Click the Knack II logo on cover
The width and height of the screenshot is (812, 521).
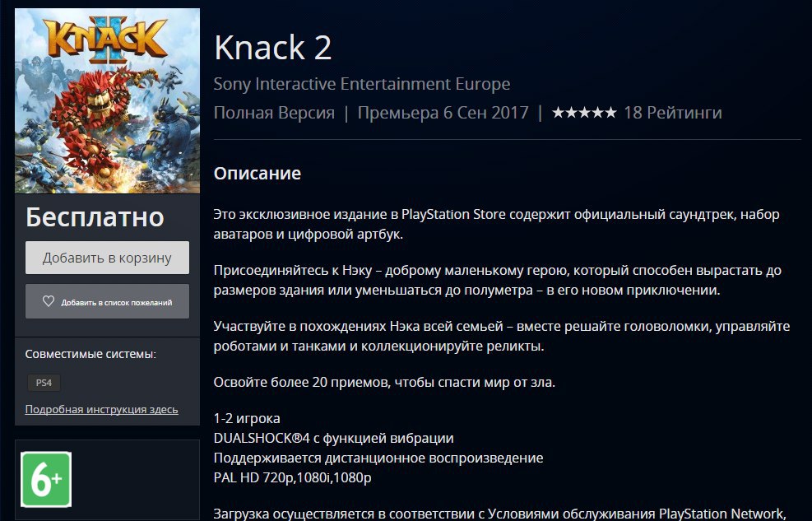tap(105, 39)
